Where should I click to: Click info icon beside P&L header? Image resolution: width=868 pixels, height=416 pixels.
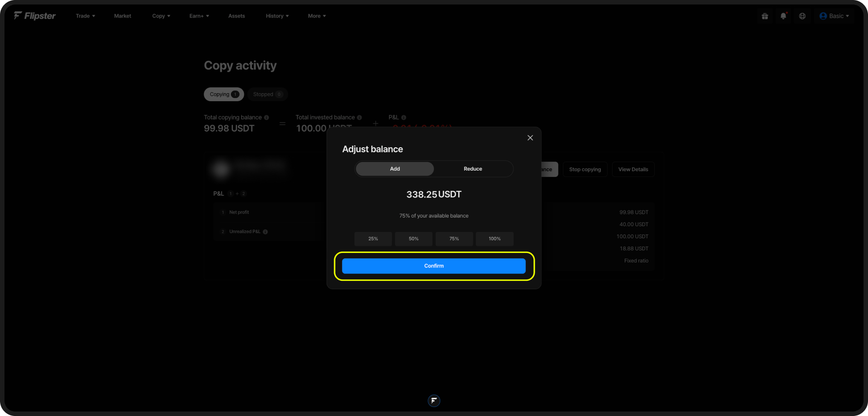pyautogui.click(x=404, y=117)
